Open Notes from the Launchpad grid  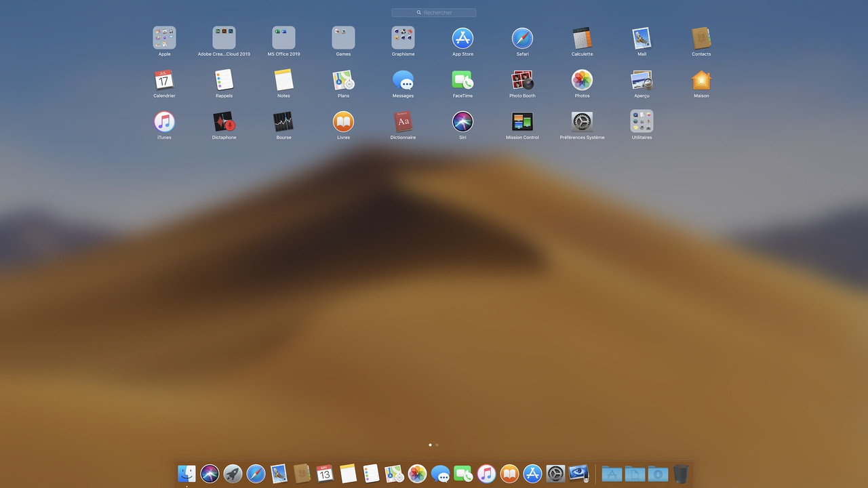click(x=283, y=80)
